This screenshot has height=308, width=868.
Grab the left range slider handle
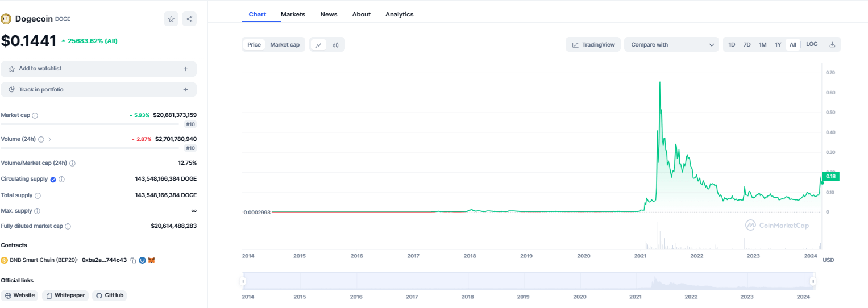(243, 281)
